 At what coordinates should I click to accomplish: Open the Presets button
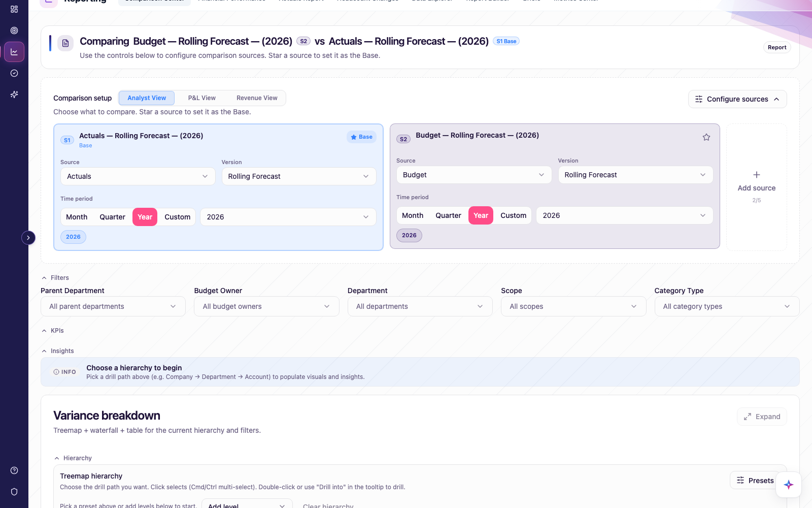(x=755, y=481)
